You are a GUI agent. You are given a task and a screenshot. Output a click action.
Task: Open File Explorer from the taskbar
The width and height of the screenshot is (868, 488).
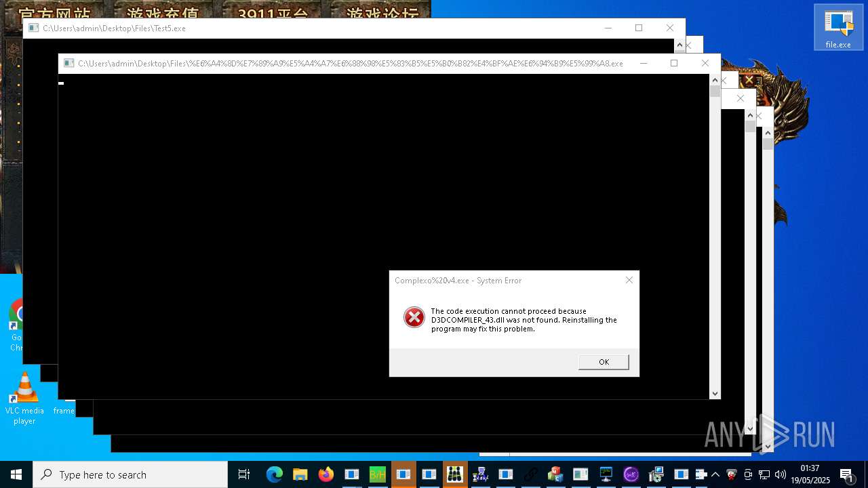pyautogui.click(x=300, y=474)
